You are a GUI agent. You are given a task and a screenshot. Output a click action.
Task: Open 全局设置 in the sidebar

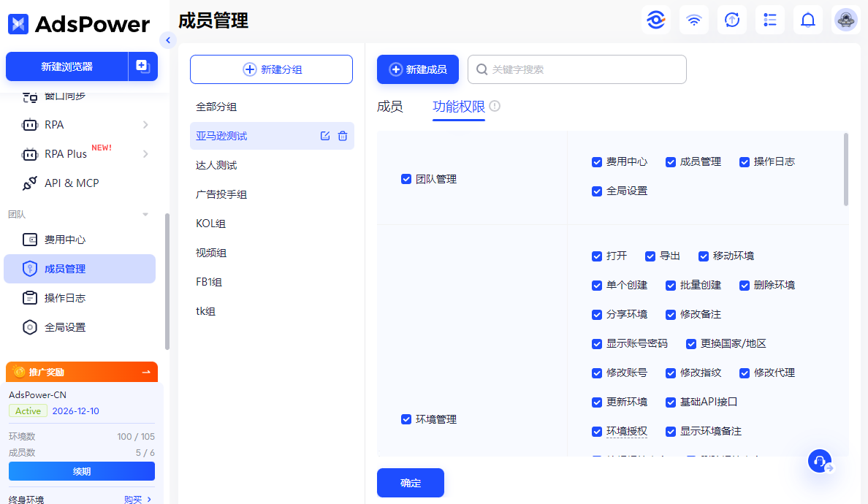tap(80, 327)
